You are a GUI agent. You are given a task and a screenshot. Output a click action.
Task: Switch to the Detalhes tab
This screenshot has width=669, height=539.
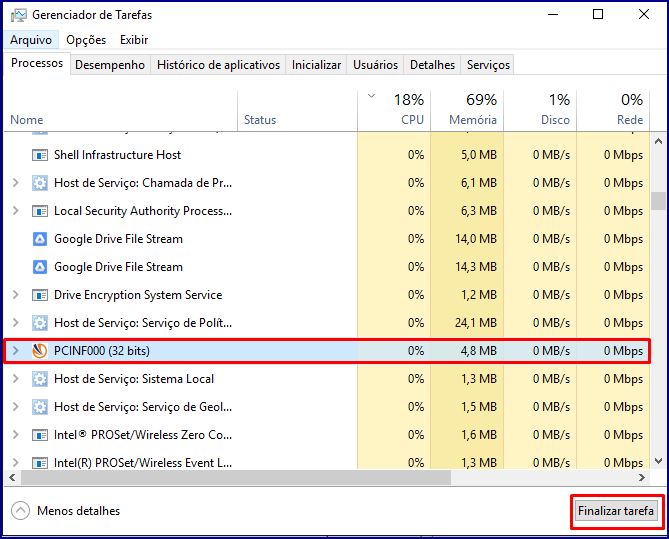[x=432, y=65]
